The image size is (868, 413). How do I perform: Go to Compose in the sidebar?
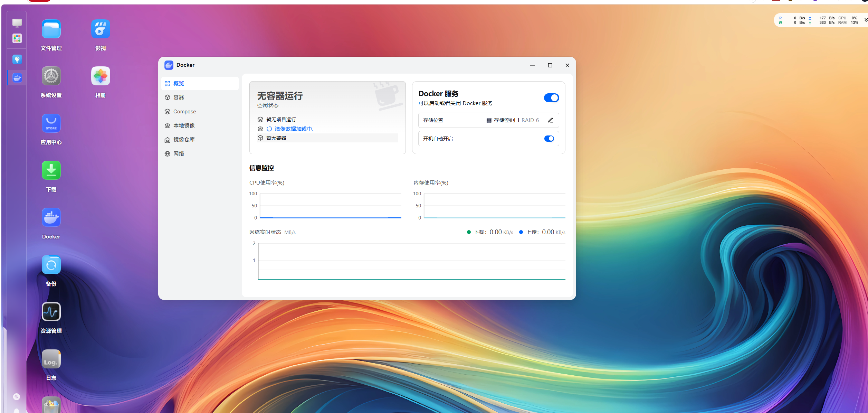click(184, 112)
